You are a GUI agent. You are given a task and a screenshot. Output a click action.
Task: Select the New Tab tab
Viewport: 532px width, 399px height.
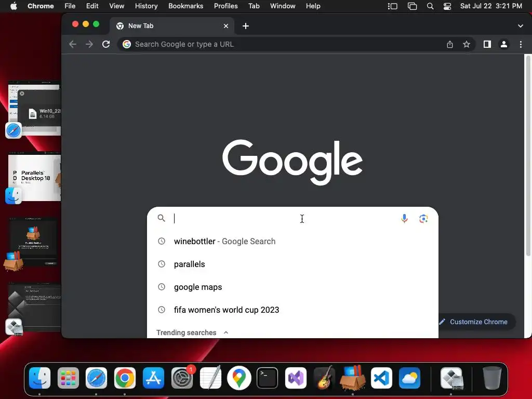pyautogui.click(x=171, y=26)
